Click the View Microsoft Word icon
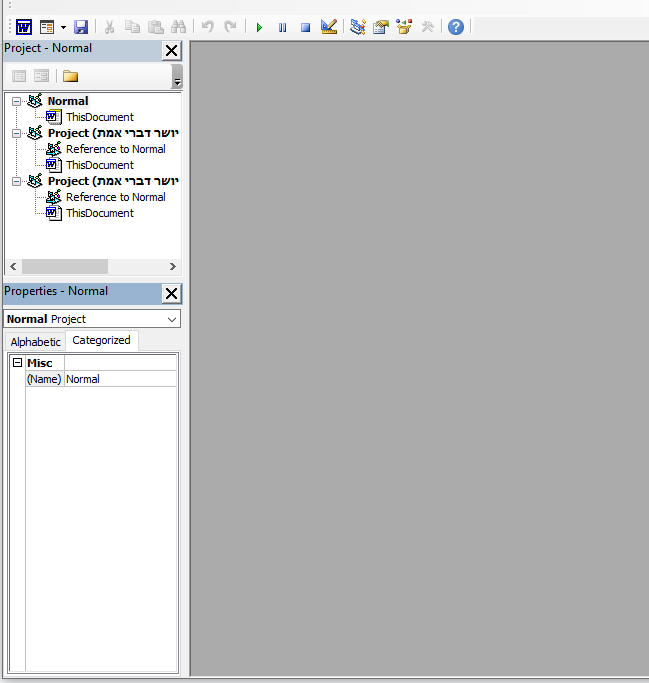649x683 pixels. 23,27
